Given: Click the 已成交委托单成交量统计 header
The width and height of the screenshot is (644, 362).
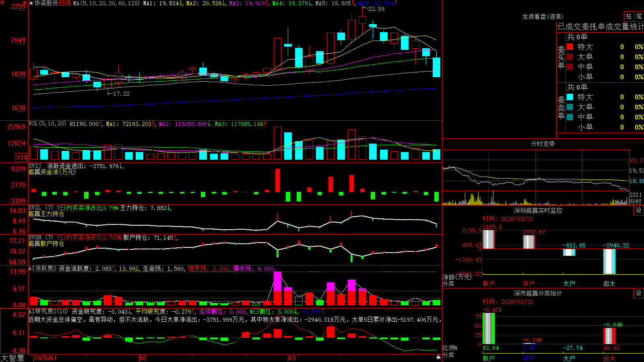Looking at the screenshot, I should click(x=601, y=27).
